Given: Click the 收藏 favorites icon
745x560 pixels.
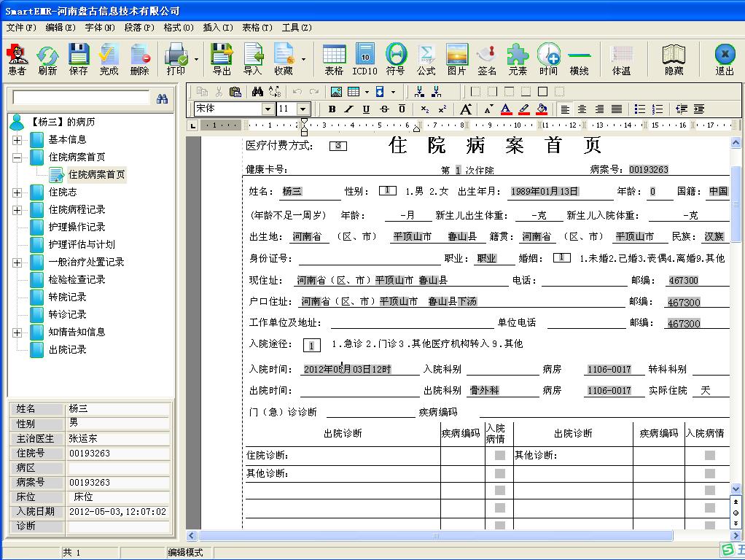Looking at the screenshot, I should [x=284, y=59].
